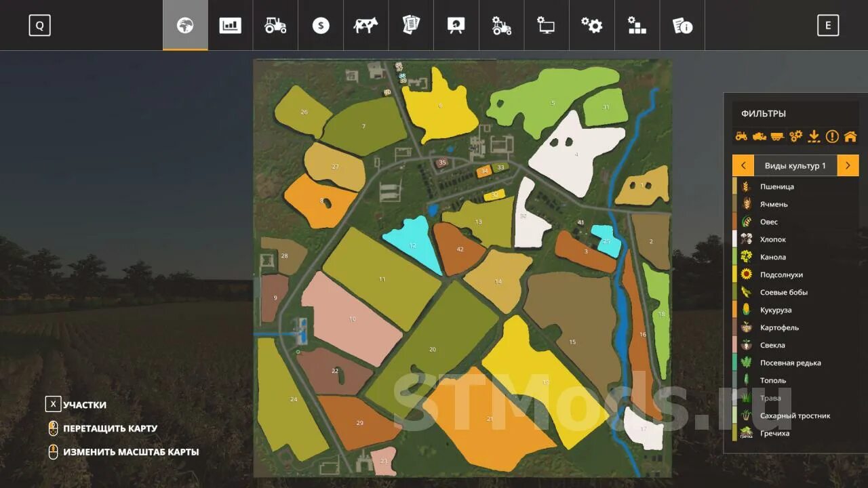Toggle the Кукуруза crop filter
Image resolution: width=868 pixels, height=488 pixels.
point(795,310)
